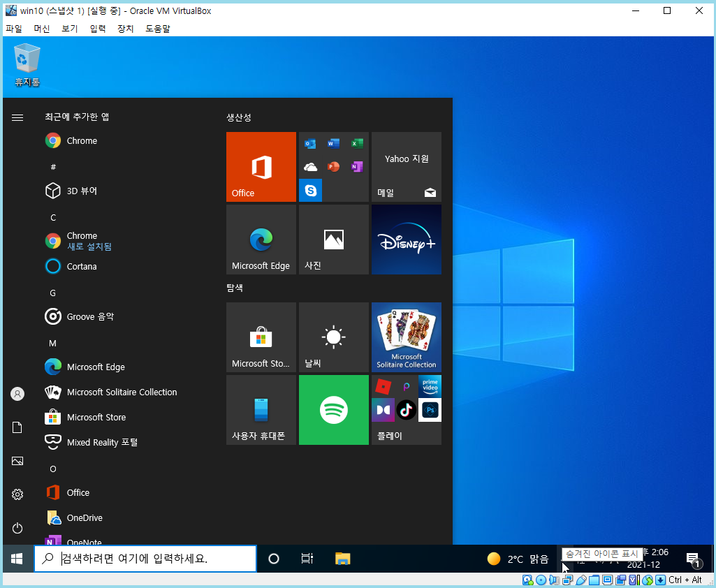Open Cortana circle on the taskbar
This screenshot has width=716, height=588.
[x=274, y=559]
